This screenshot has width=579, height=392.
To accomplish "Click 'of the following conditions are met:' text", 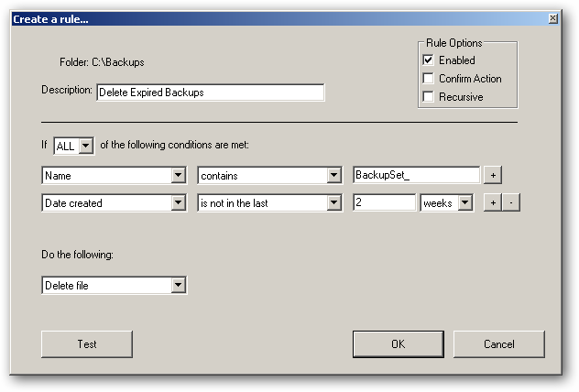I will pos(174,145).
